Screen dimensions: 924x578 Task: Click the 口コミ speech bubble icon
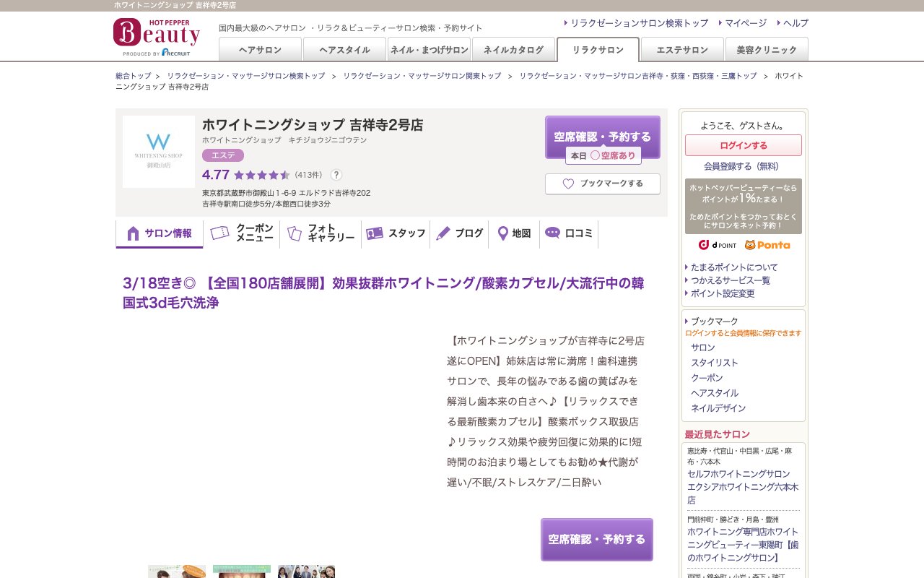tap(552, 233)
